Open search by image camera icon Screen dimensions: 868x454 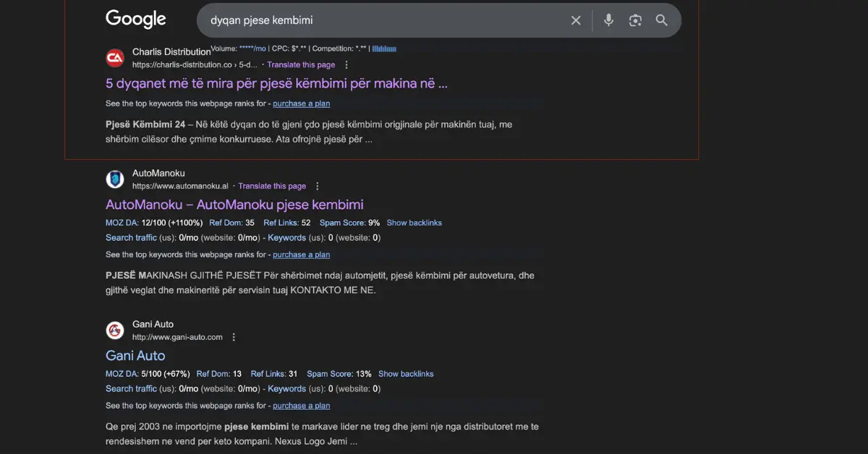(x=635, y=20)
